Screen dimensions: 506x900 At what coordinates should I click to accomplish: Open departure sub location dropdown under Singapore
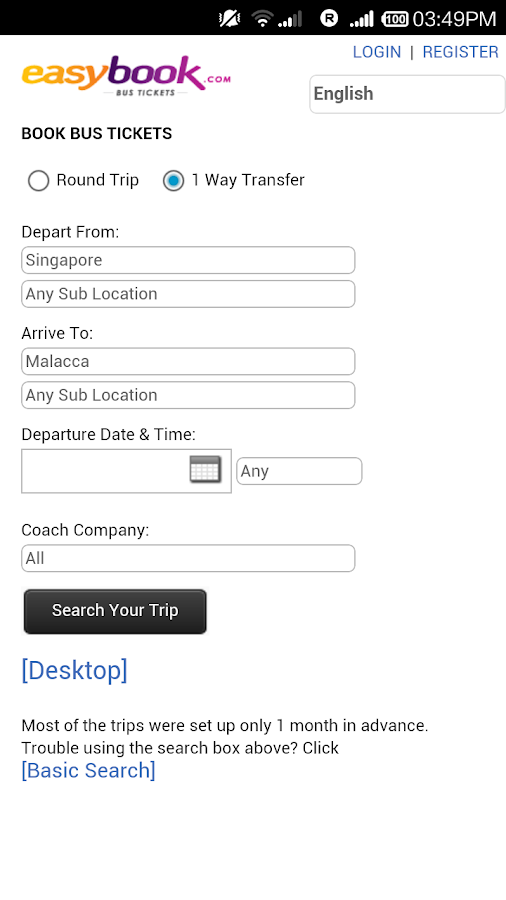pyautogui.click(x=188, y=294)
